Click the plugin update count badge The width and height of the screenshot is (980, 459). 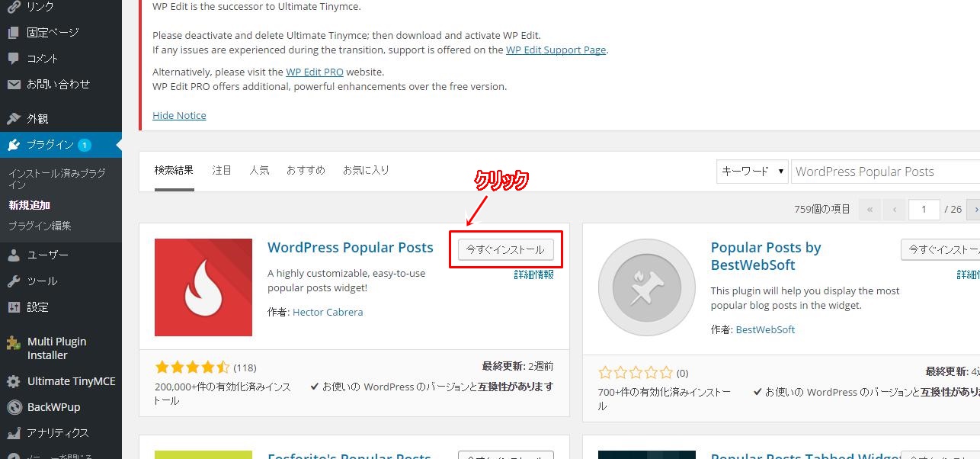[85, 145]
